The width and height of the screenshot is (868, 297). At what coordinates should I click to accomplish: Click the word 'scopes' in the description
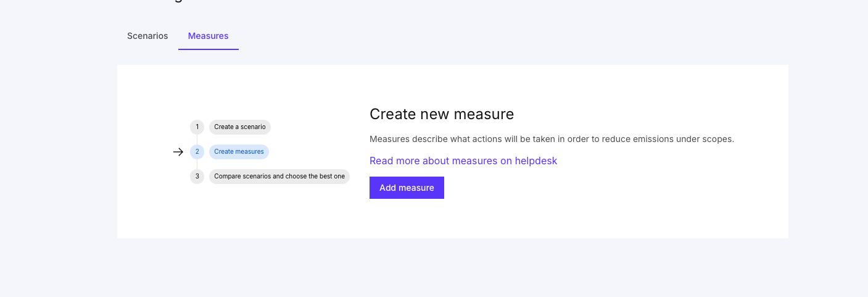point(717,139)
